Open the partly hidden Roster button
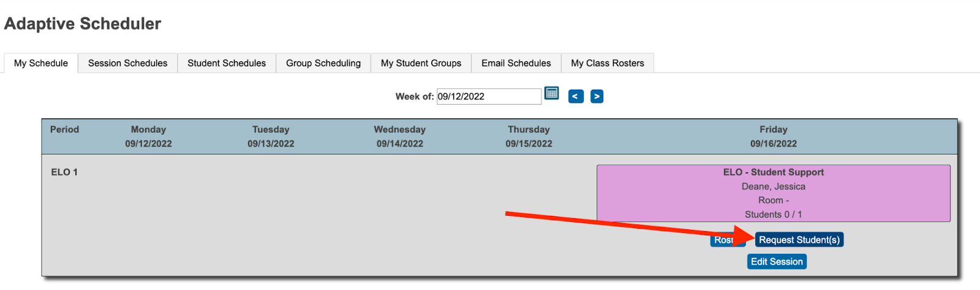Image resolution: width=980 pixels, height=290 pixels. (x=727, y=240)
